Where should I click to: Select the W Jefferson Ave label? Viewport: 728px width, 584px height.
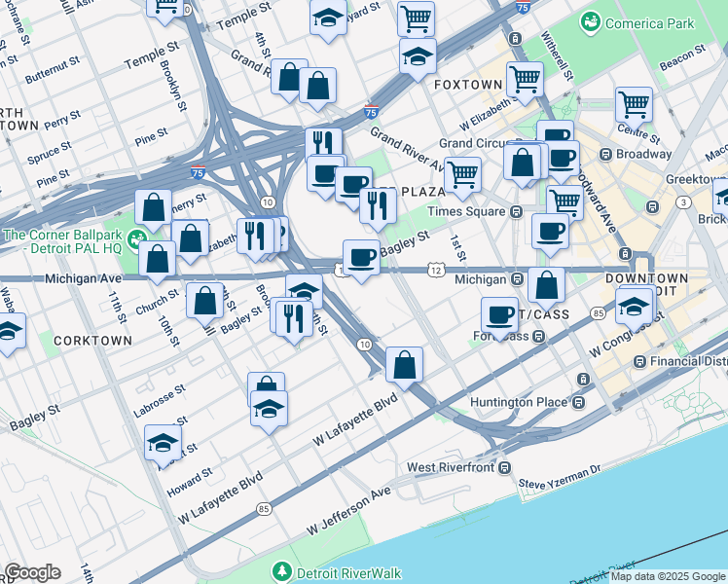[x=349, y=511]
